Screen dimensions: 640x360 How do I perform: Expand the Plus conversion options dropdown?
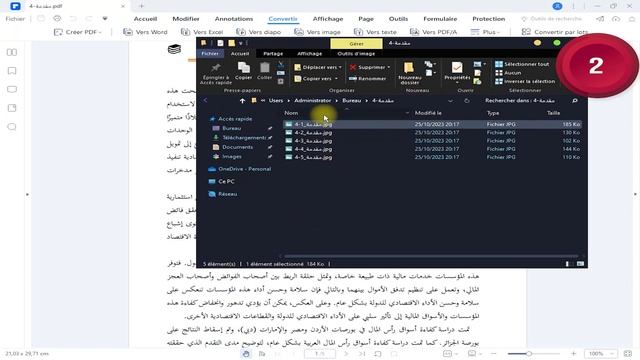(485, 32)
